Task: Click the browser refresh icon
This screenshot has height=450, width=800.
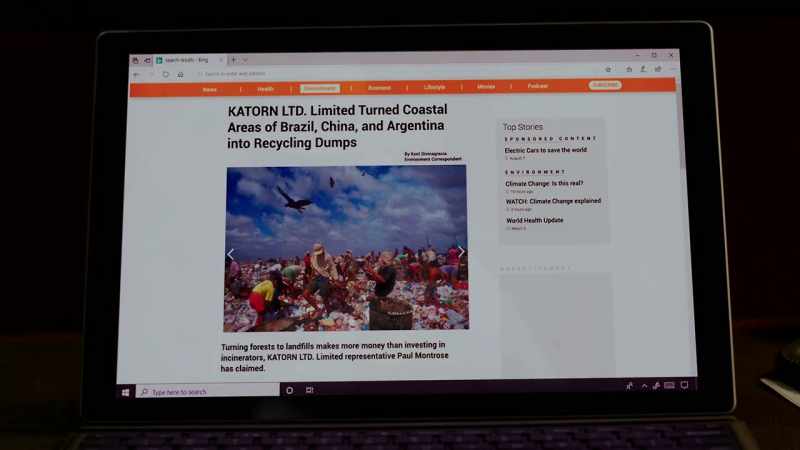Action: [166, 74]
